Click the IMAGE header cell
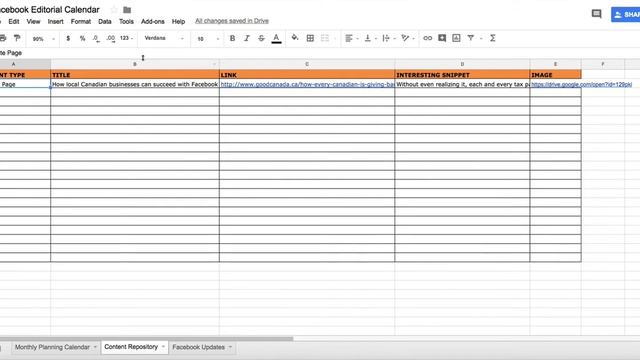The width and height of the screenshot is (640, 360). point(556,75)
